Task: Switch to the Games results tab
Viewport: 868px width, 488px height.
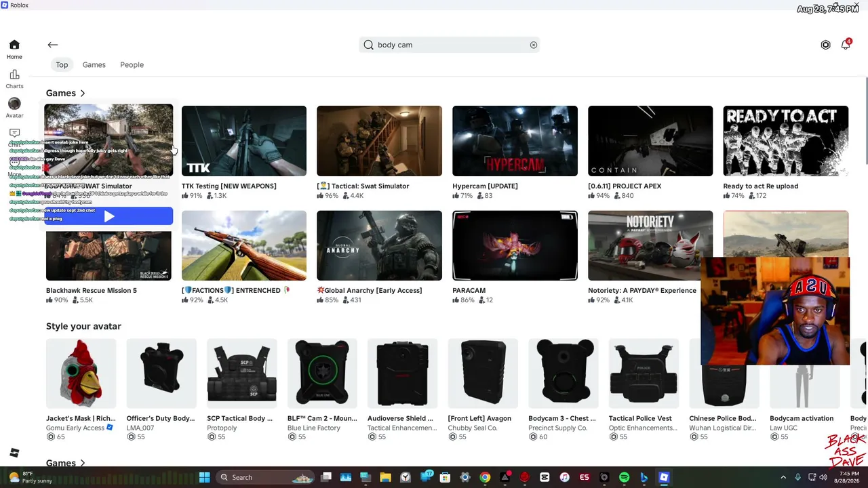Action: pos(94,64)
